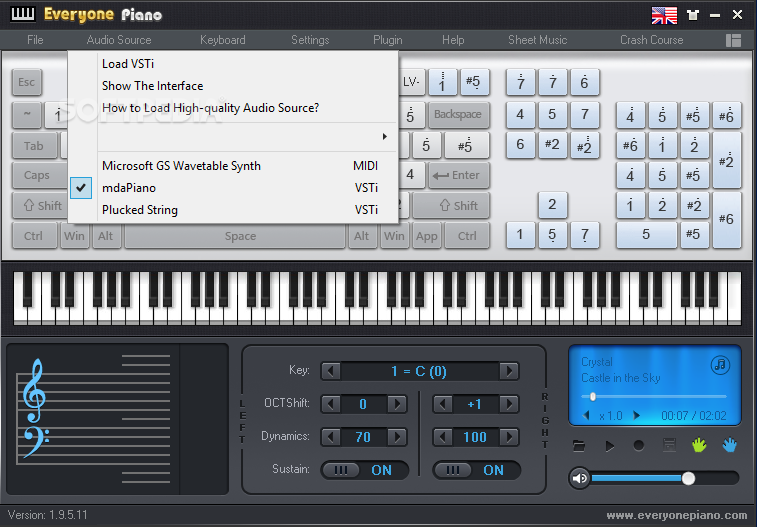Open the Help menu
The height and width of the screenshot is (527, 757).
click(x=453, y=40)
